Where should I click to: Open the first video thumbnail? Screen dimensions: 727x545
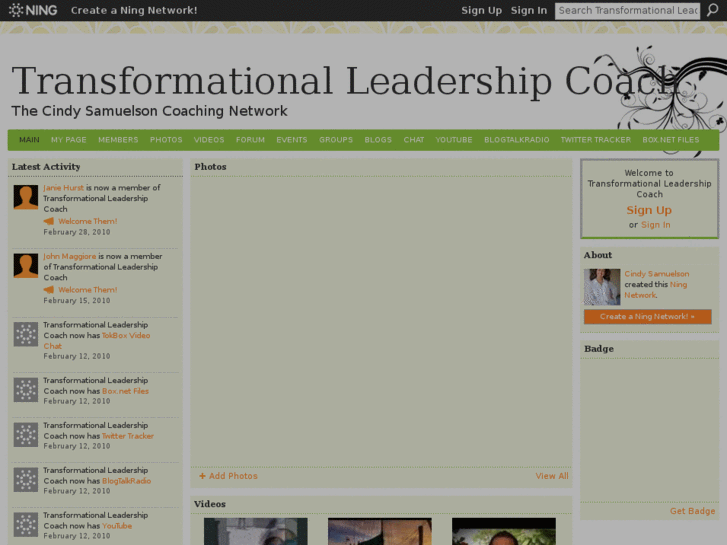(x=255, y=532)
